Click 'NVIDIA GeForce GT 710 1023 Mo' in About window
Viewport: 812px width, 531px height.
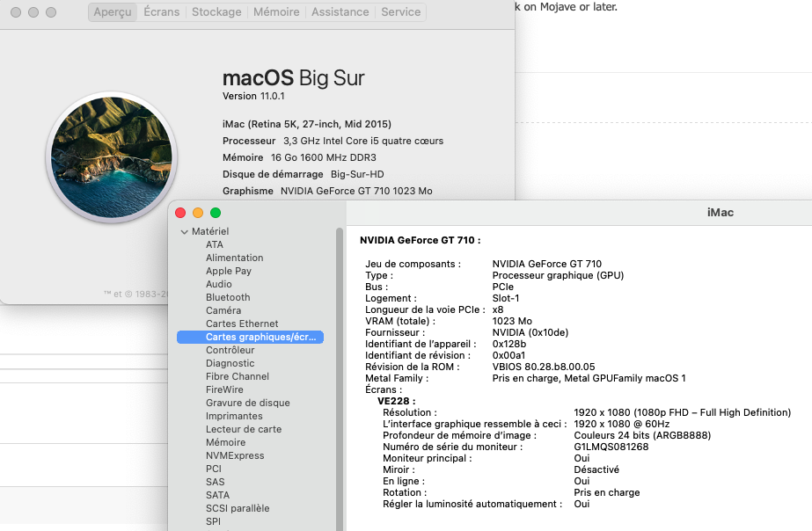click(356, 191)
